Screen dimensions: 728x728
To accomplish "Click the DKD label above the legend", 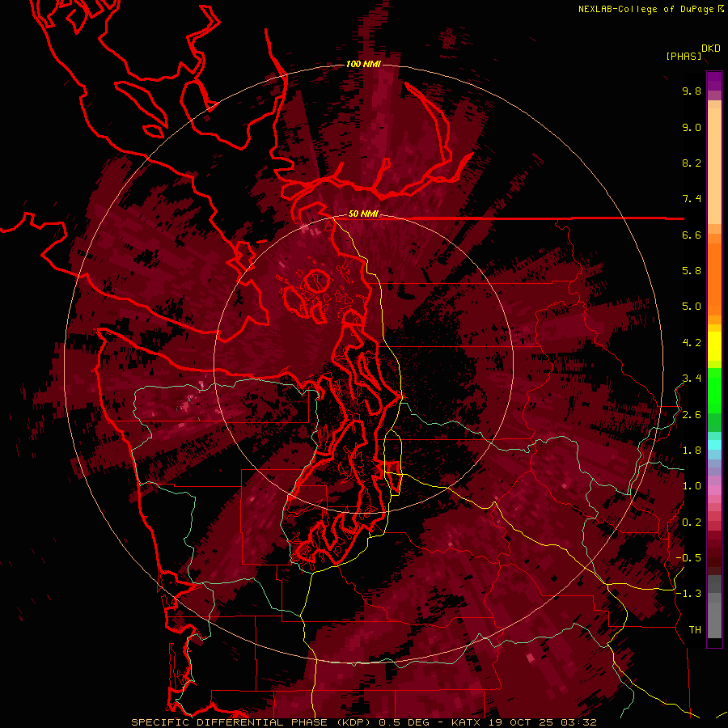I will 710,48.
